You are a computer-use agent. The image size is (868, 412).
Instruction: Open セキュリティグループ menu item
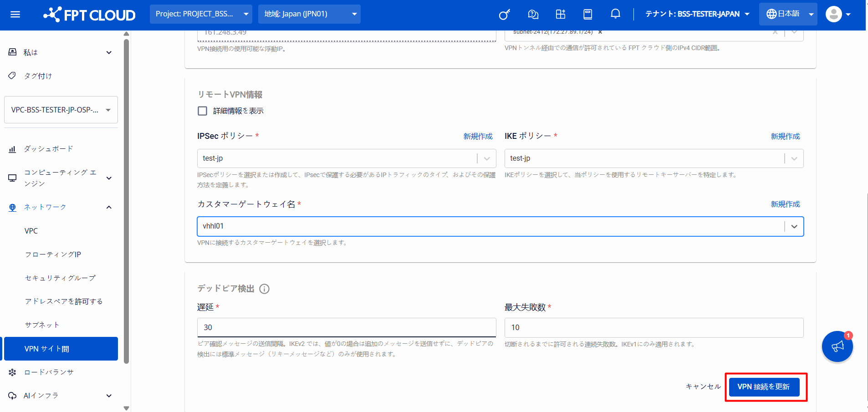(x=61, y=278)
